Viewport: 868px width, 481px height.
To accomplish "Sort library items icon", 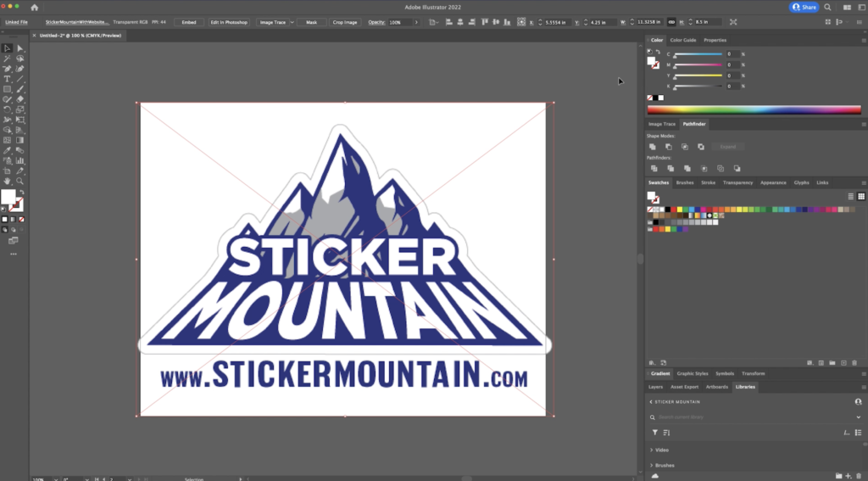I will (x=666, y=433).
